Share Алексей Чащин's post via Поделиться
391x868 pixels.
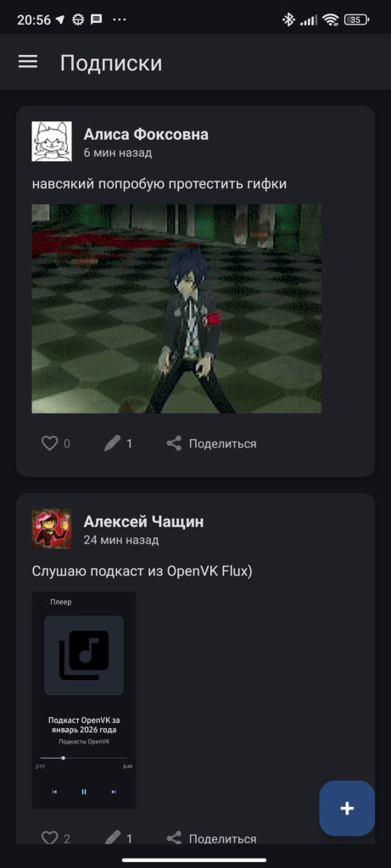211,838
